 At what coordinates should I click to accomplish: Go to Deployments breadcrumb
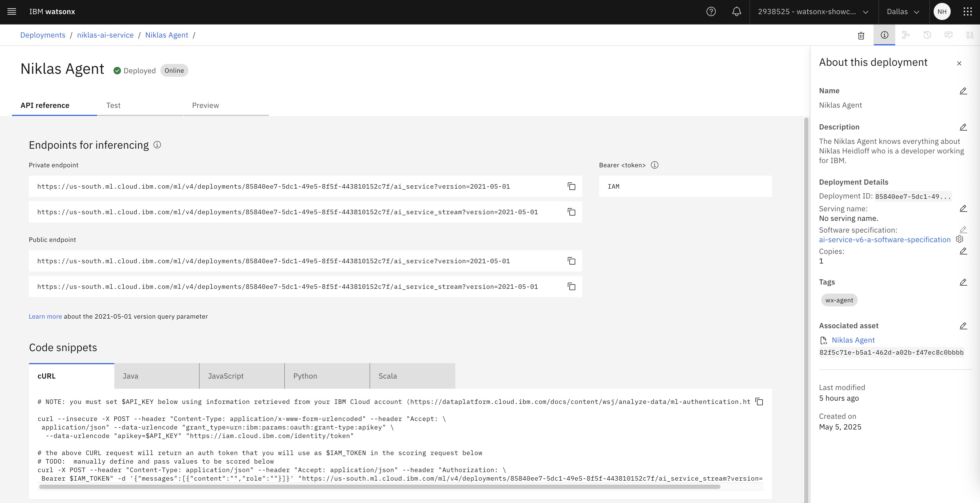point(43,35)
